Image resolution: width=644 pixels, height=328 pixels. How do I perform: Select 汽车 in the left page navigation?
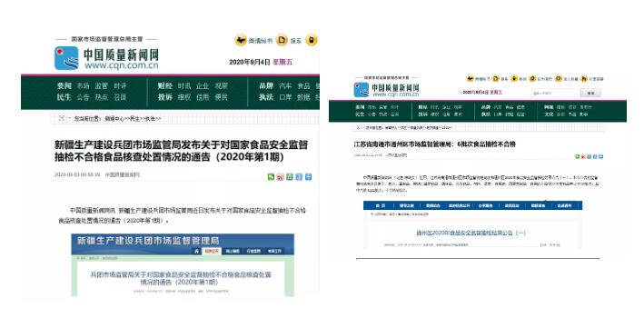(x=285, y=86)
